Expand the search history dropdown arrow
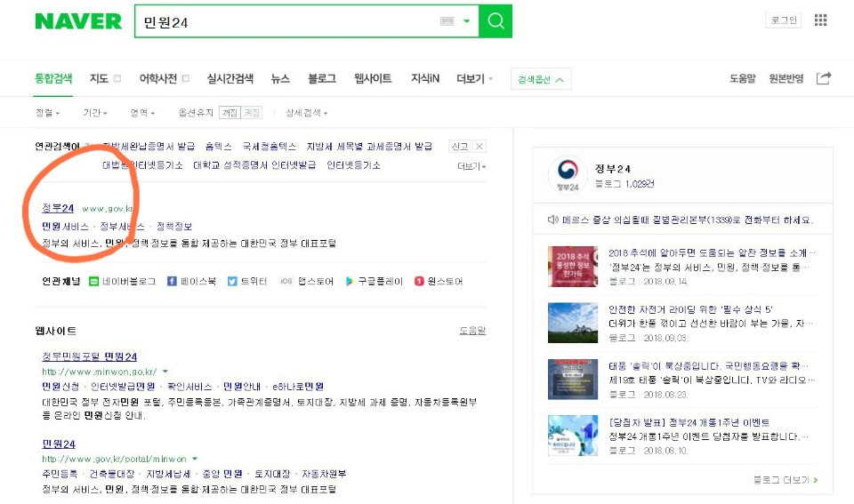Image resolution: width=854 pixels, height=504 pixels. [467, 21]
